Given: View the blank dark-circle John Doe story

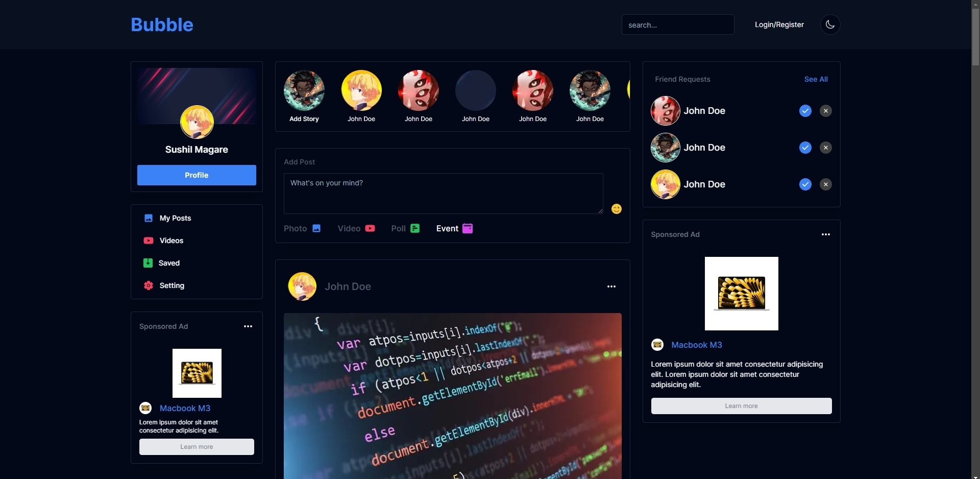Looking at the screenshot, I should pos(476,90).
